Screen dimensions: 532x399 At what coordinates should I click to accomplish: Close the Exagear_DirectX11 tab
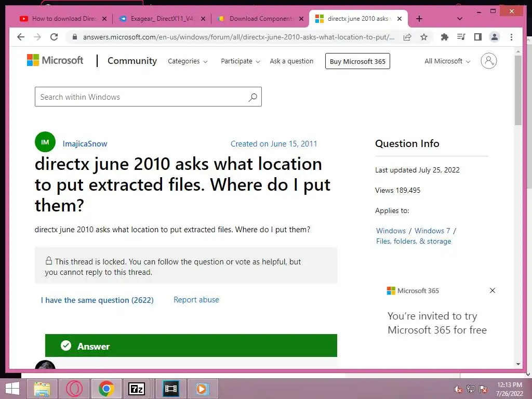click(203, 19)
